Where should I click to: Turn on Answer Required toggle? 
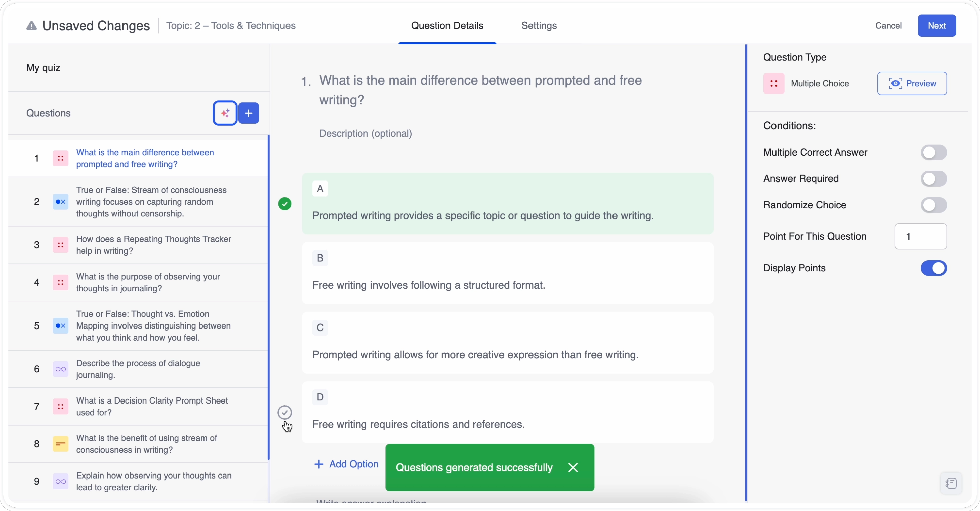pos(933,179)
